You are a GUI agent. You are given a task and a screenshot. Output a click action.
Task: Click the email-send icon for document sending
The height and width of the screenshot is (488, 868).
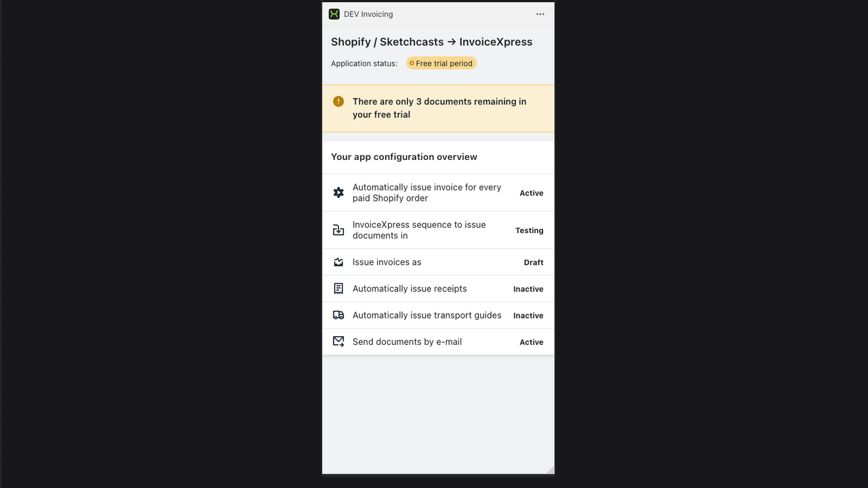pyautogui.click(x=338, y=341)
